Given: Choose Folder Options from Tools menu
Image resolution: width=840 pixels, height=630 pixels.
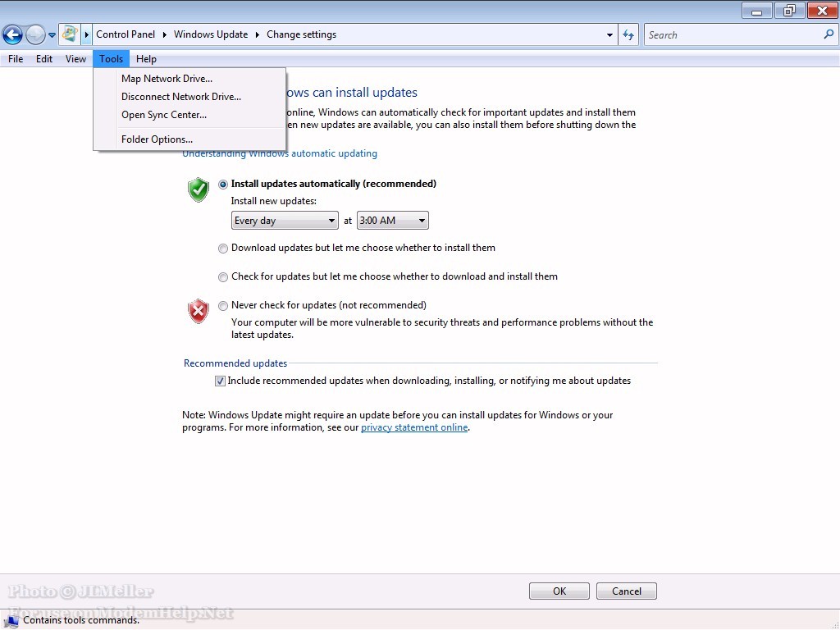Looking at the screenshot, I should [x=189, y=139].
